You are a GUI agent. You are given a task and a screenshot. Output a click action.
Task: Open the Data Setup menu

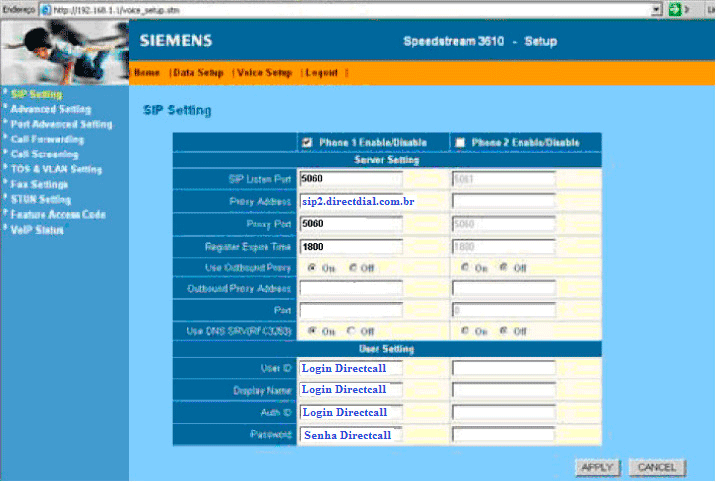click(x=198, y=73)
